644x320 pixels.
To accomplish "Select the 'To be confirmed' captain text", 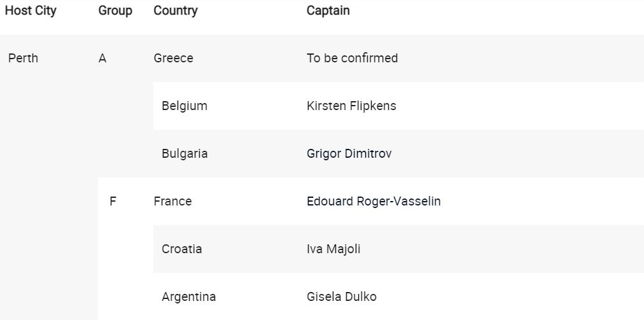I will [352, 58].
